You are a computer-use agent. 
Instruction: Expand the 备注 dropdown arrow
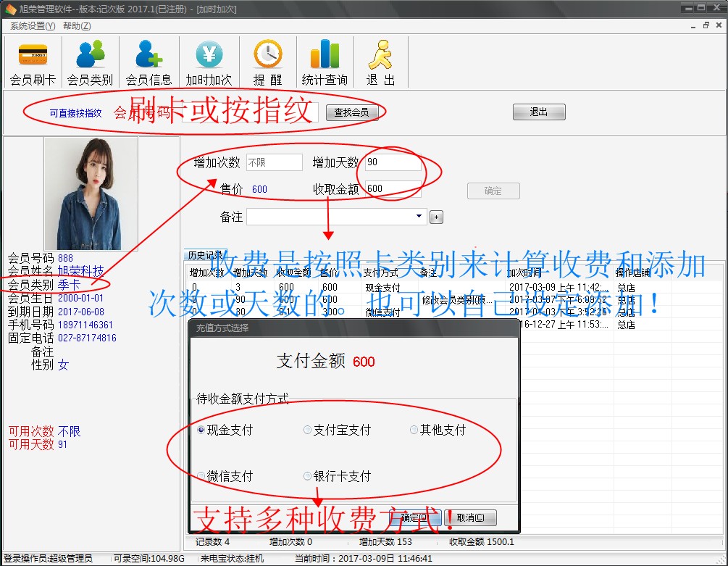coord(419,217)
